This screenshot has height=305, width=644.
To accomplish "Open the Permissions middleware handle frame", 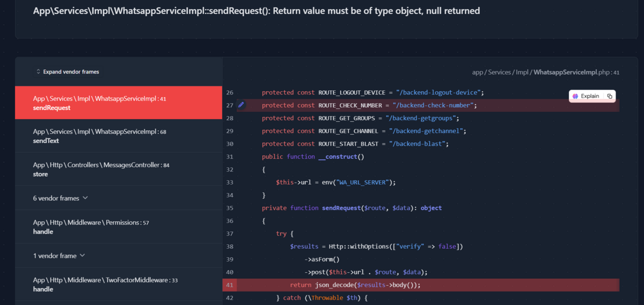I will pos(118,227).
